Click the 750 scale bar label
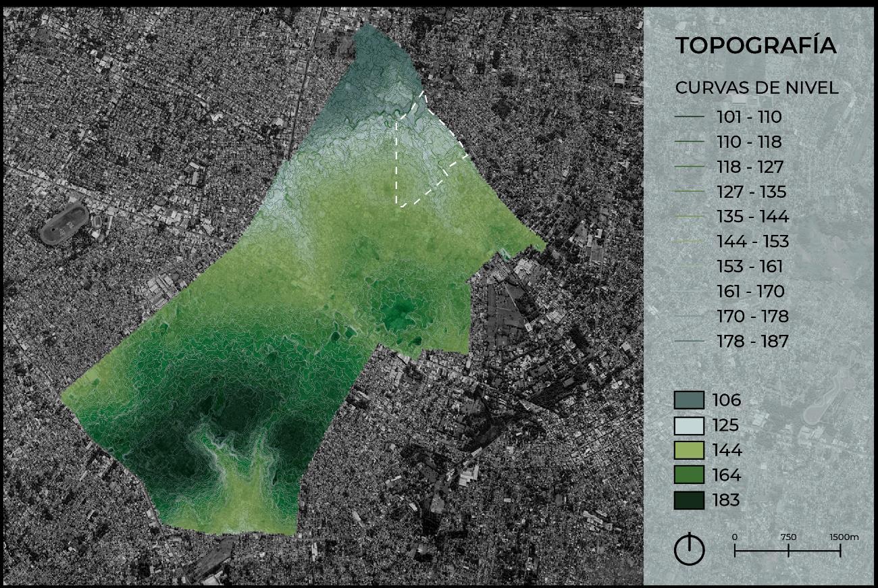878x588 pixels. coord(788,537)
